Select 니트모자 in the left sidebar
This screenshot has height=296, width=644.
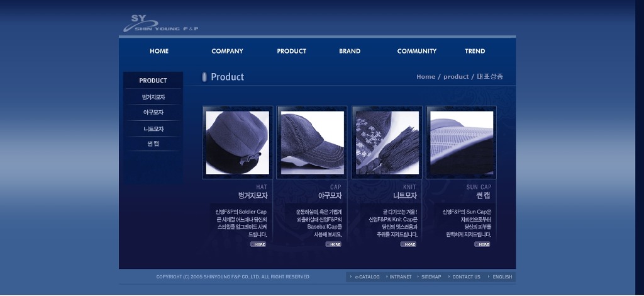pyautogui.click(x=153, y=128)
